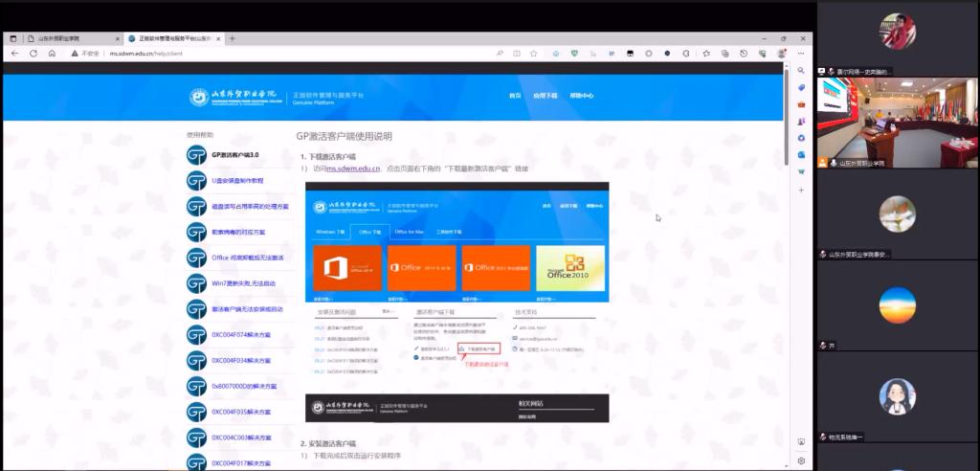The height and width of the screenshot is (471, 980).
Task: Click the plus icon in the Edge sidebar
Action: click(x=801, y=190)
